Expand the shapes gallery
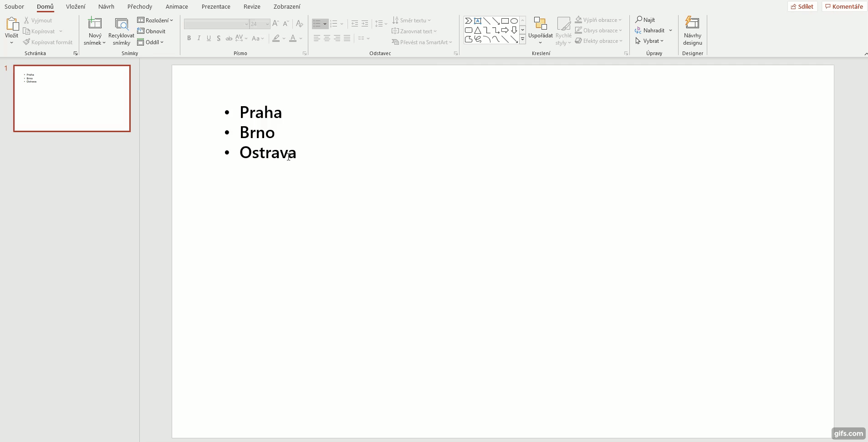This screenshot has width=868, height=442. coord(522,40)
